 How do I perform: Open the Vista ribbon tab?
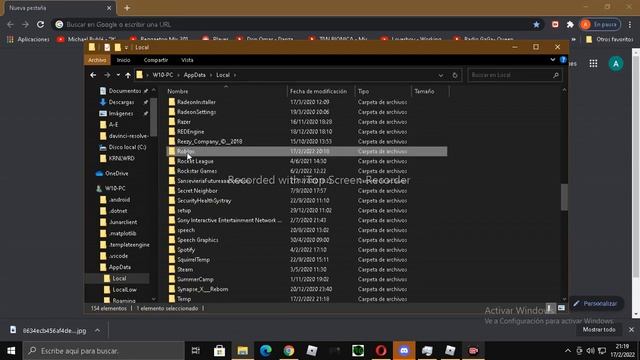pyautogui.click(x=187, y=60)
